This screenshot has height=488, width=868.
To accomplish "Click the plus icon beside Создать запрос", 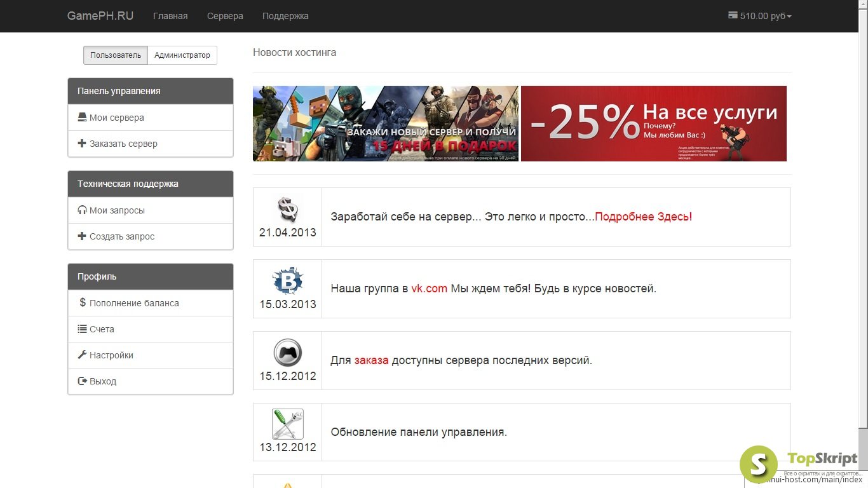I will pyautogui.click(x=82, y=236).
